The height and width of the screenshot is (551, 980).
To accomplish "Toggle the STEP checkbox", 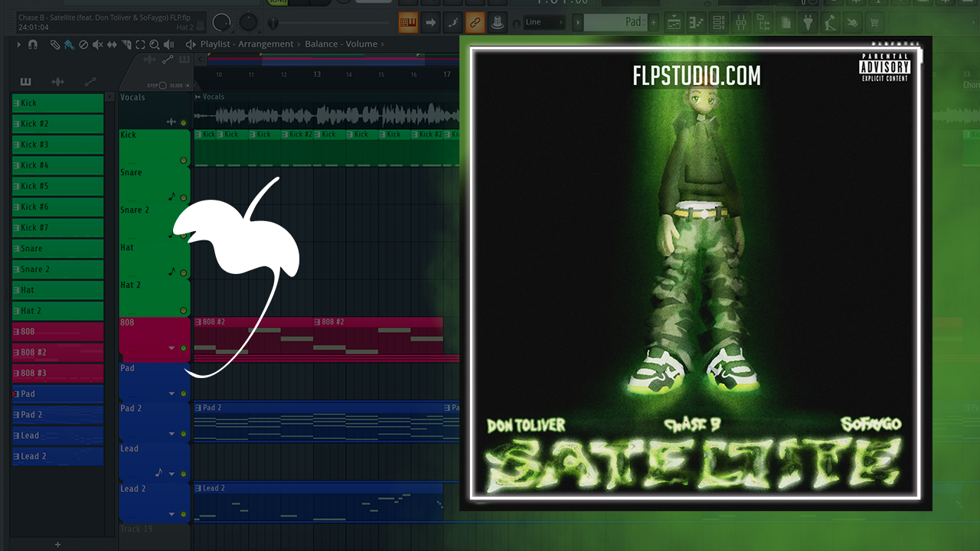I will pyautogui.click(x=162, y=85).
